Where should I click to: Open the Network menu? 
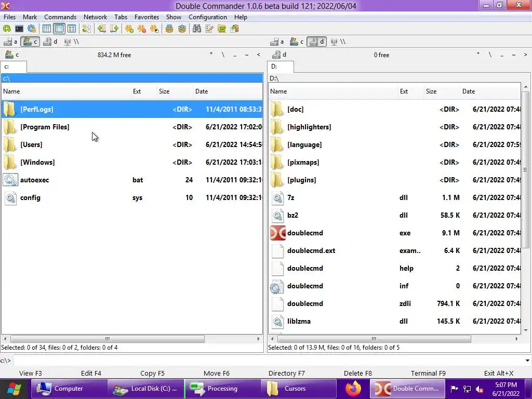(96, 17)
